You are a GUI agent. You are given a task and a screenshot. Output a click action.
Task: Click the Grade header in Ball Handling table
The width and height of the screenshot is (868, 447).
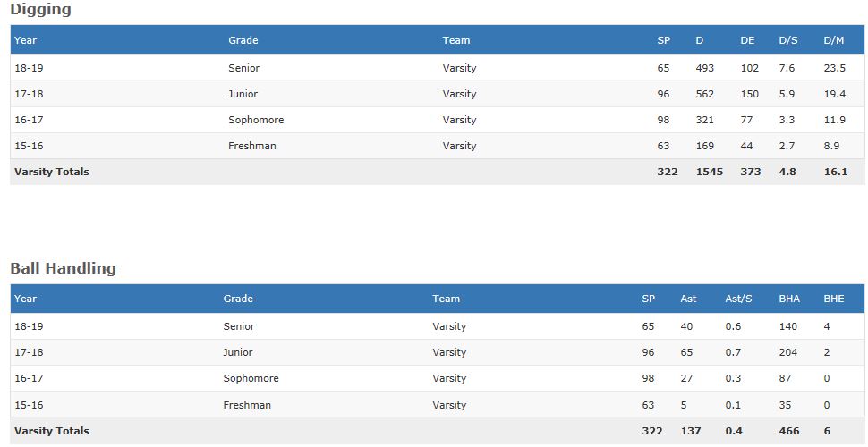(238, 299)
